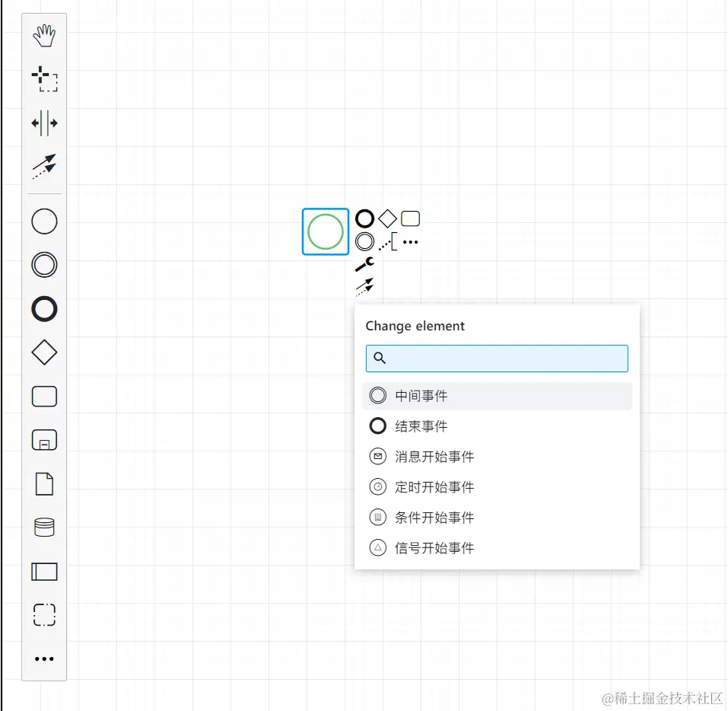728x711 pixels.
Task: Create a gateway from palette
Action: point(44,352)
